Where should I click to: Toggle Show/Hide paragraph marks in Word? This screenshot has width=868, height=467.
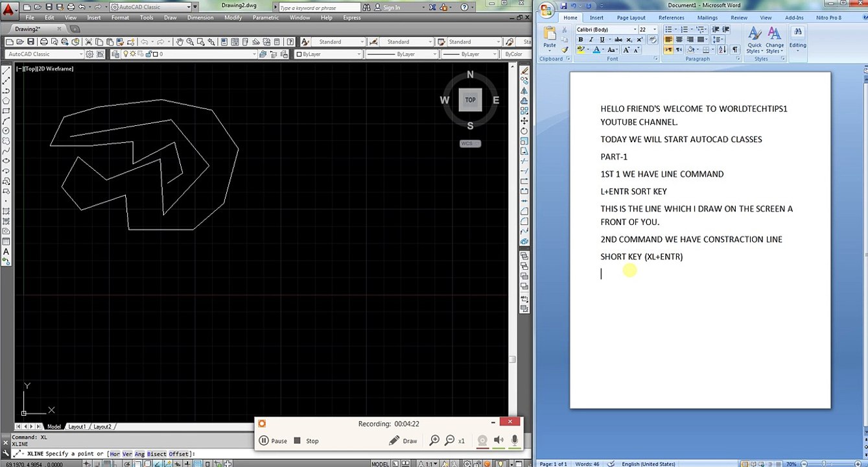point(735,49)
